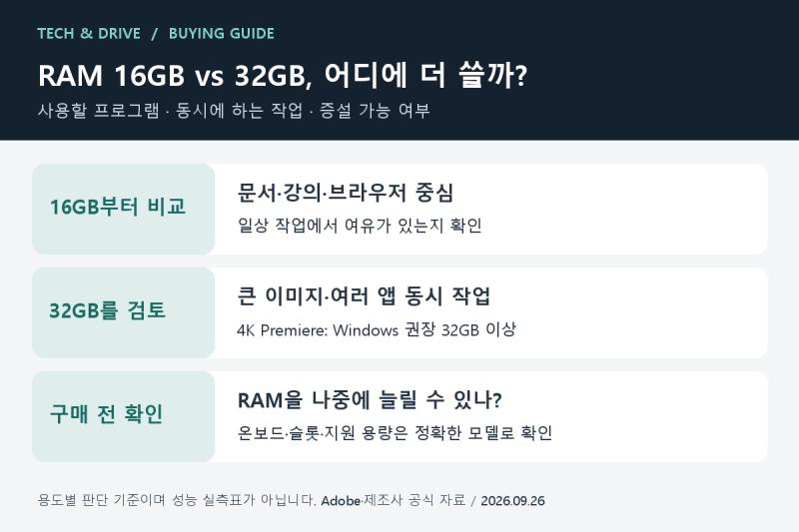The width and height of the screenshot is (799, 532).
Task: Click the headline "RAM 16GB vs 32GB, 어디에 더 쓸까?"
Action: point(283,76)
